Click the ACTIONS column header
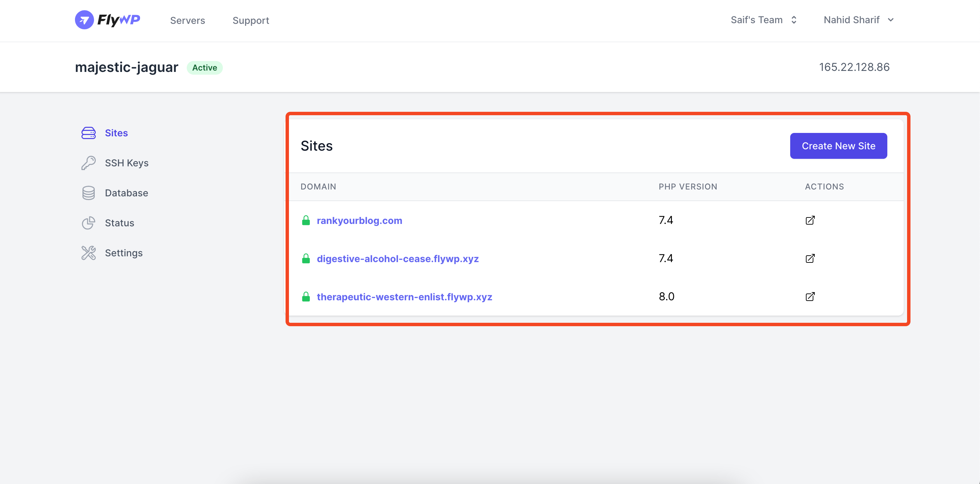Screen dimensions: 980x484 (x=824, y=186)
